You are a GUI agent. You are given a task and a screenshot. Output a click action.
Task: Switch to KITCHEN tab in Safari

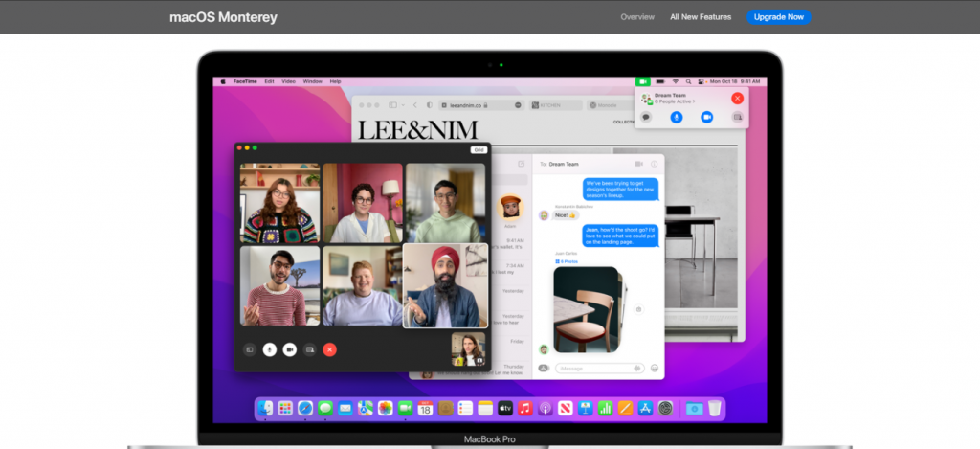556,105
